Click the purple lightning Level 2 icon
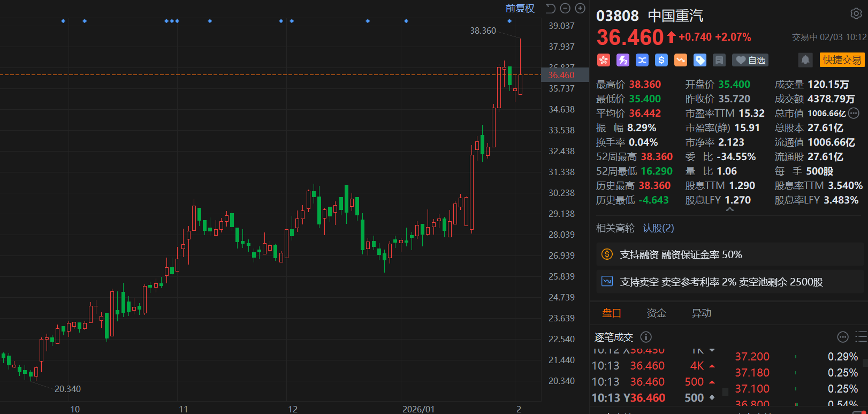 pyautogui.click(x=623, y=60)
